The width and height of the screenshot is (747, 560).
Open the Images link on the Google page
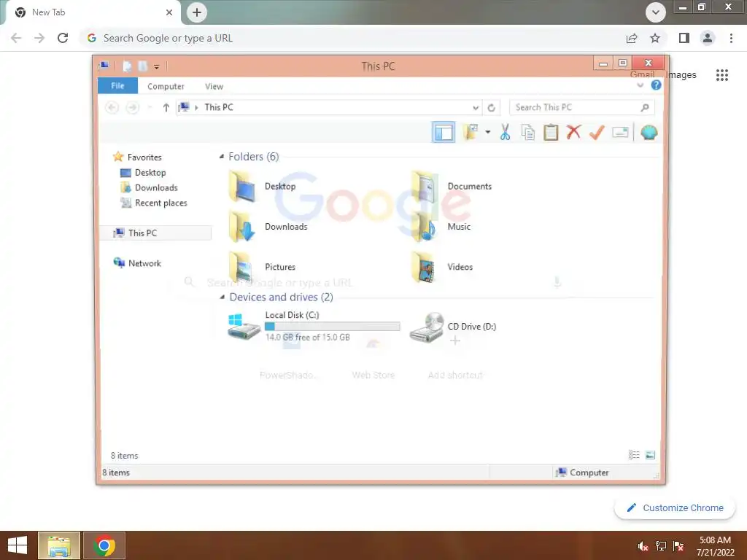pos(681,75)
